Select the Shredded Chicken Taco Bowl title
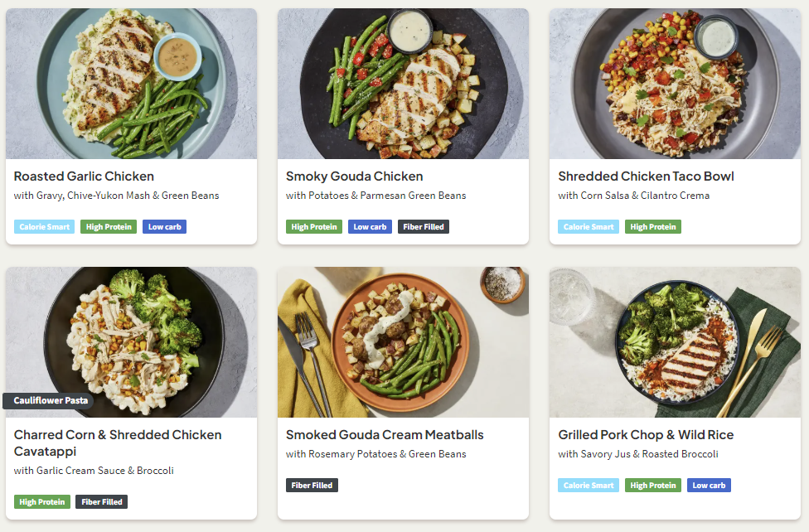809x532 pixels. point(646,177)
